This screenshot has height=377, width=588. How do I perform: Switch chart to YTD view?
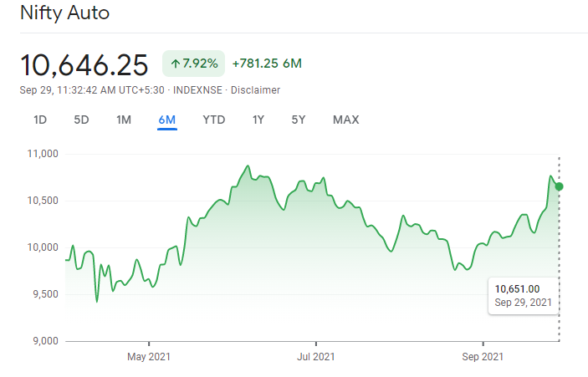point(214,120)
